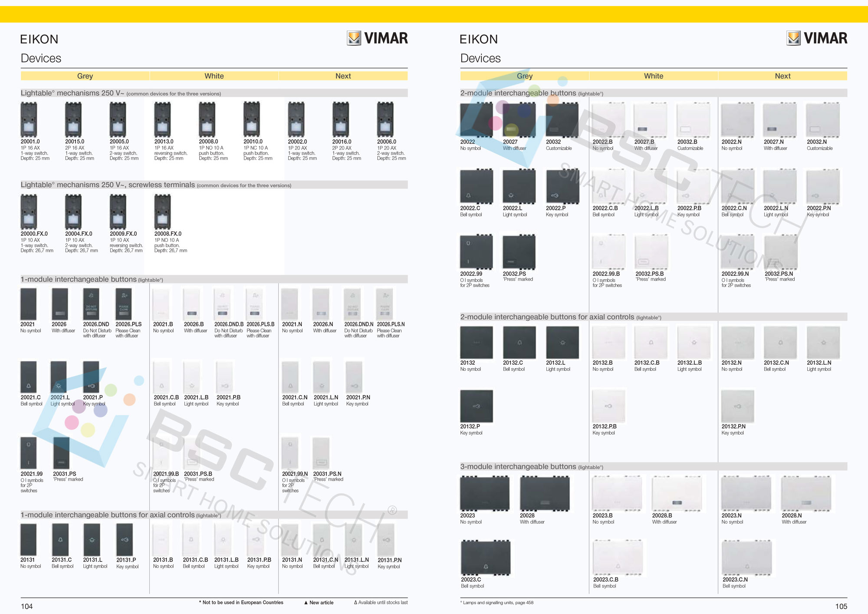Click the 20008.0 push button mechanism image
Screen dimensions: 868x614
tap(207, 119)
